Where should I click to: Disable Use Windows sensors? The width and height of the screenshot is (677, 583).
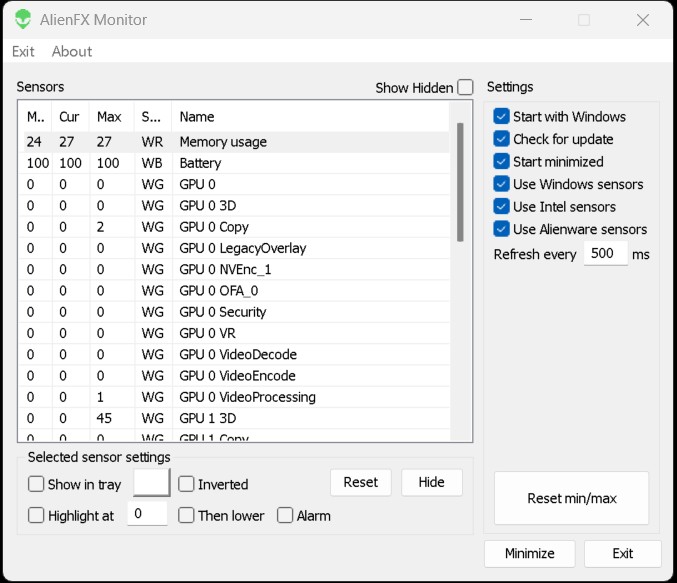point(501,184)
